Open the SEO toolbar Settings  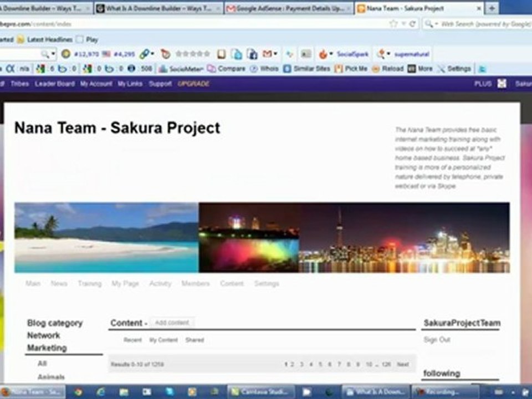[x=454, y=69]
